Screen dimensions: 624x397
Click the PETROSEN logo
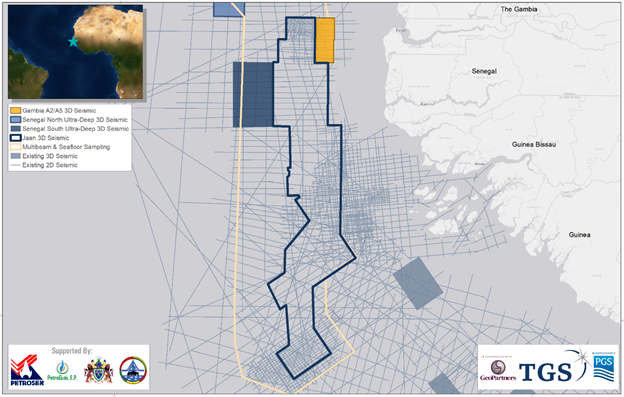click(27, 370)
